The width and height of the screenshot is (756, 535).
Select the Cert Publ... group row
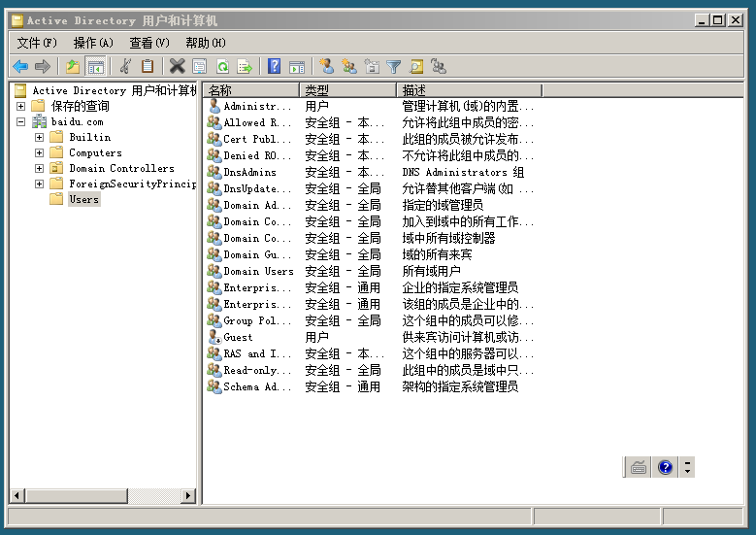click(x=371, y=139)
